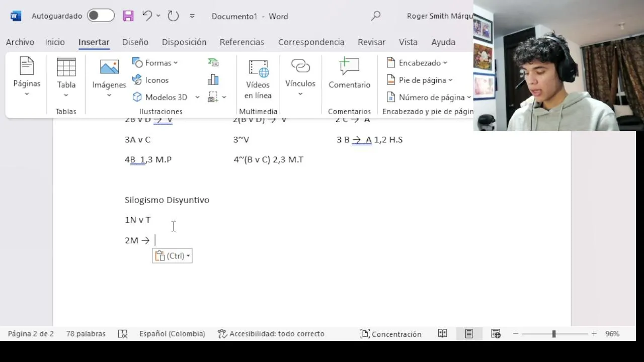Click the paste options clipboard icon
The width and height of the screenshot is (644, 362).
pyautogui.click(x=160, y=256)
